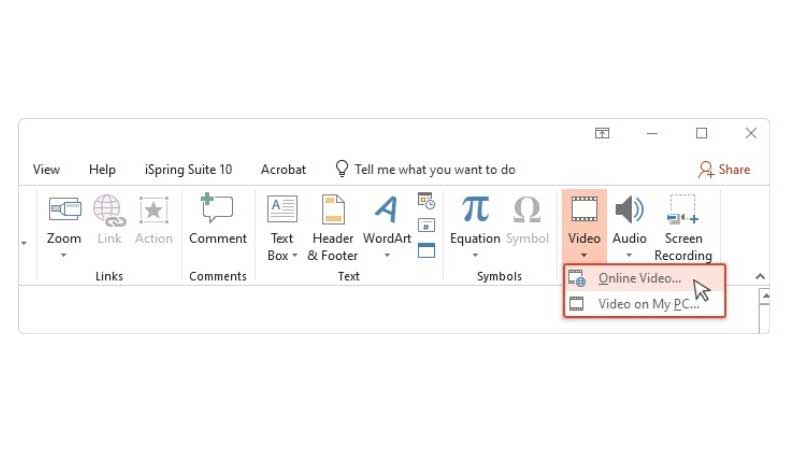This screenshot has height=450, width=800.
Task: Click the Share button
Action: click(x=724, y=169)
